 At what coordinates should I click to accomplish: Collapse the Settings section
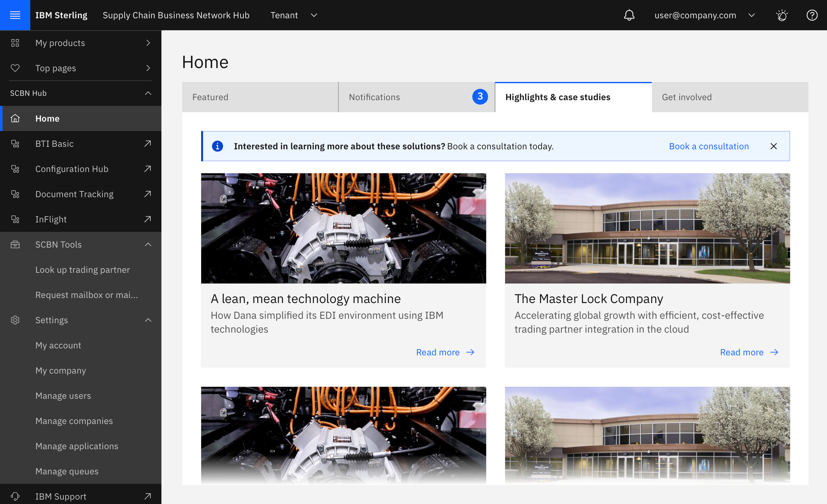tap(148, 320)
